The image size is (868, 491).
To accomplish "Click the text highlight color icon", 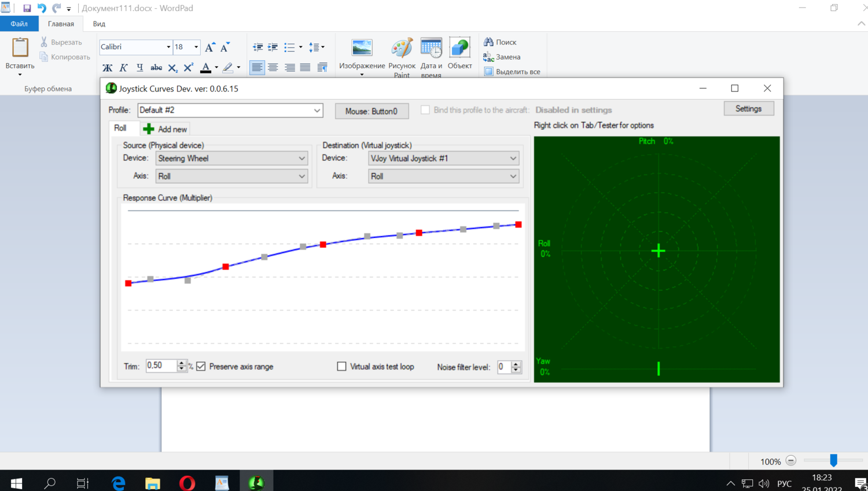I will point(228,68).
